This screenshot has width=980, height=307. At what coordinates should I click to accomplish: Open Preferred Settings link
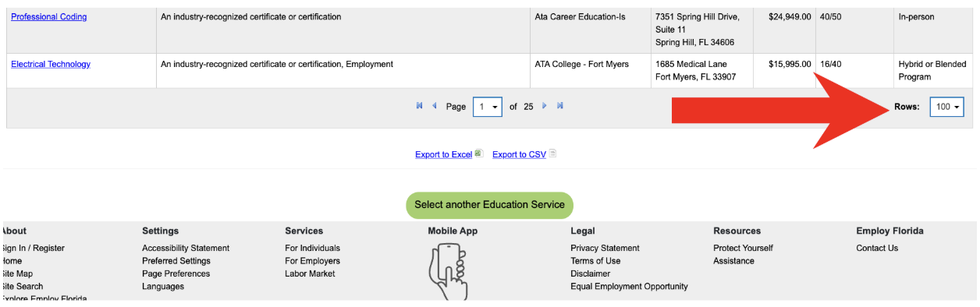pyautogui.click(x=176, y=261)
